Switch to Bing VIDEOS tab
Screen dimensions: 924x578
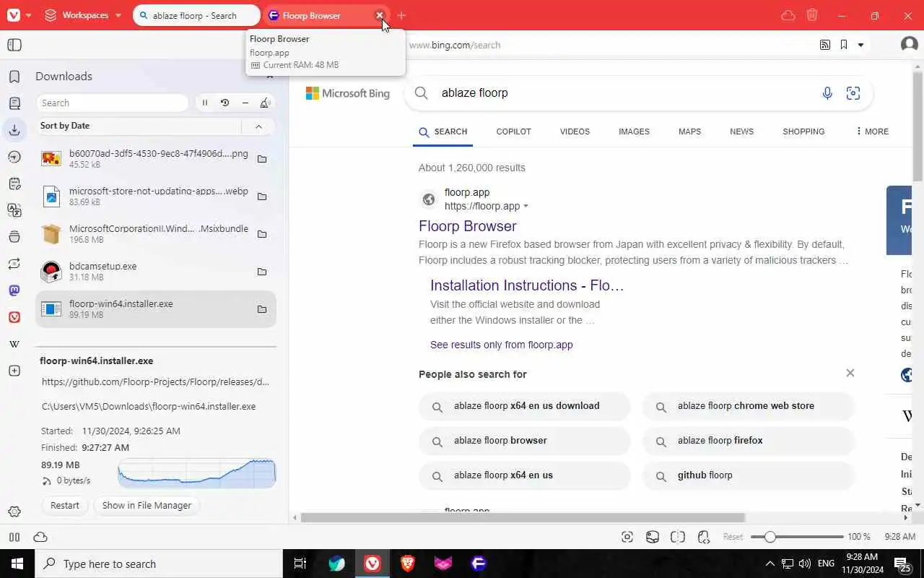tap(575, 131)
